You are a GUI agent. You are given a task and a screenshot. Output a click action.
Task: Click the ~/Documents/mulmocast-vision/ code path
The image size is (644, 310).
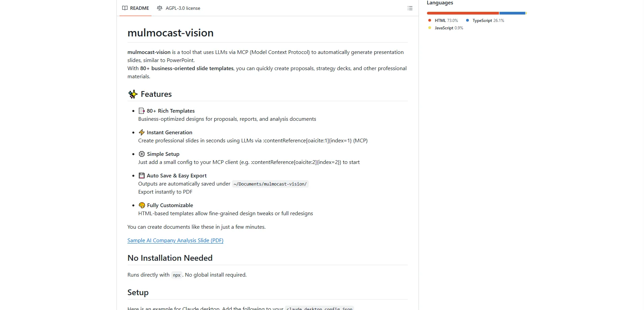click(x=270, y=184)
